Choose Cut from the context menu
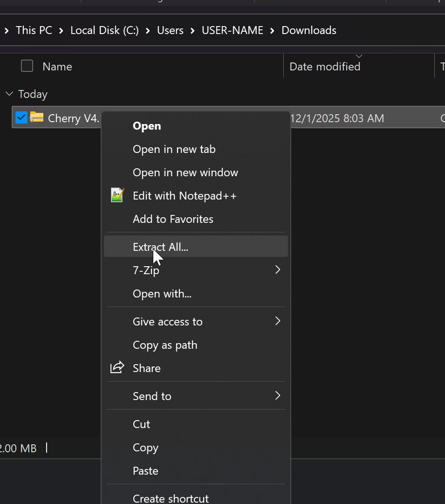 [x=141, y=424]
